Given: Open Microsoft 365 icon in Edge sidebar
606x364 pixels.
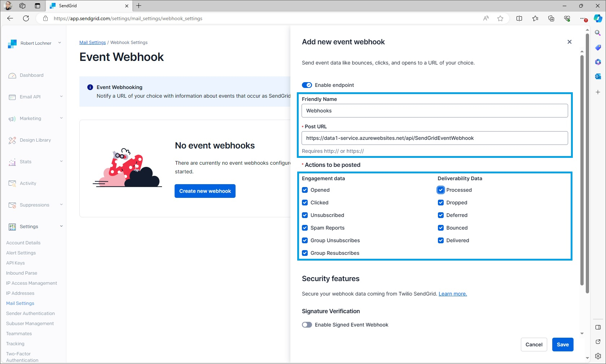Looking at the screenshot, I should [x=598, y=62].
